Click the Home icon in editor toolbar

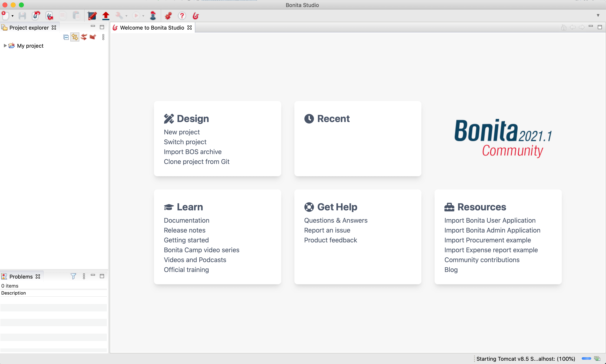(x=564, y=28)
